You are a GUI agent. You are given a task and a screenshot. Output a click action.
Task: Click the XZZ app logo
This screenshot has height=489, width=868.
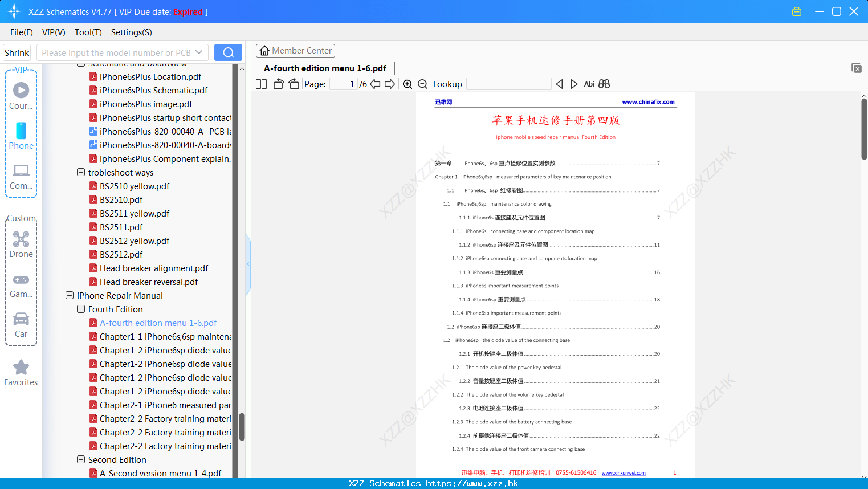(14, 11)
